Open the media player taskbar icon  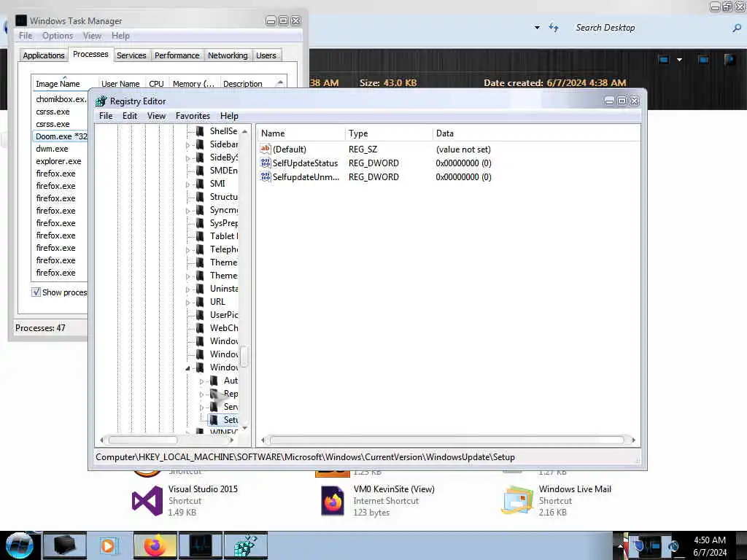click(108, 545)
